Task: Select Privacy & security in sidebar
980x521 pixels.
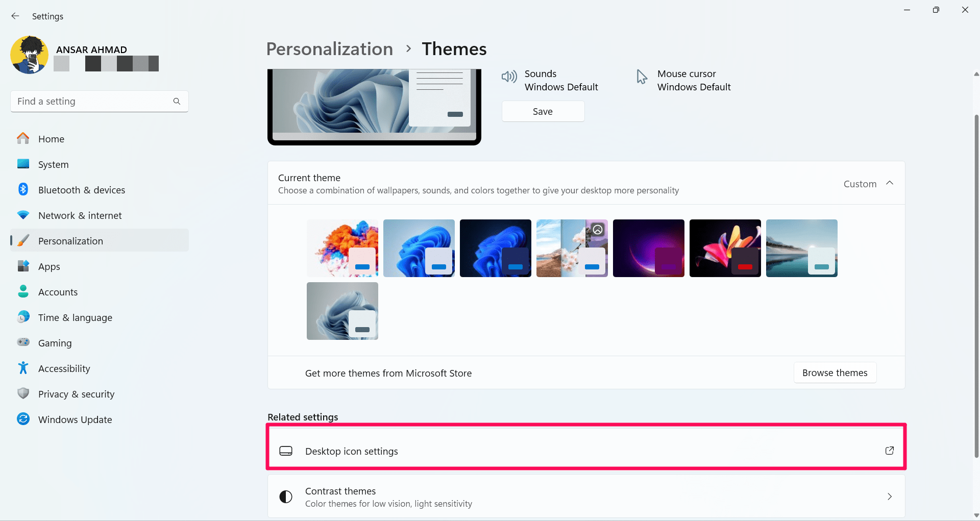Action: tap(76, 394)
